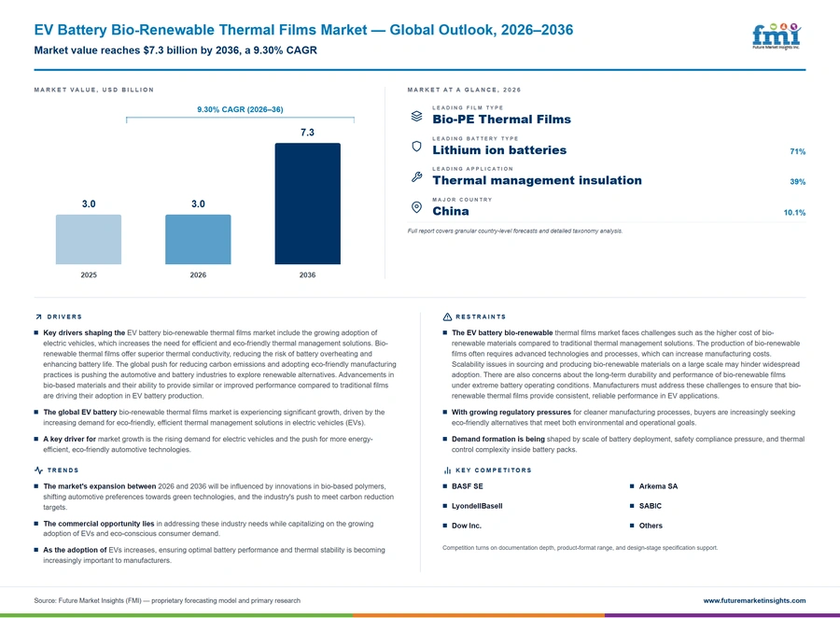This screenshot has width=840, height=618.
Task: Click the pulse icon next to Trends heading
Action: point(38,471)
